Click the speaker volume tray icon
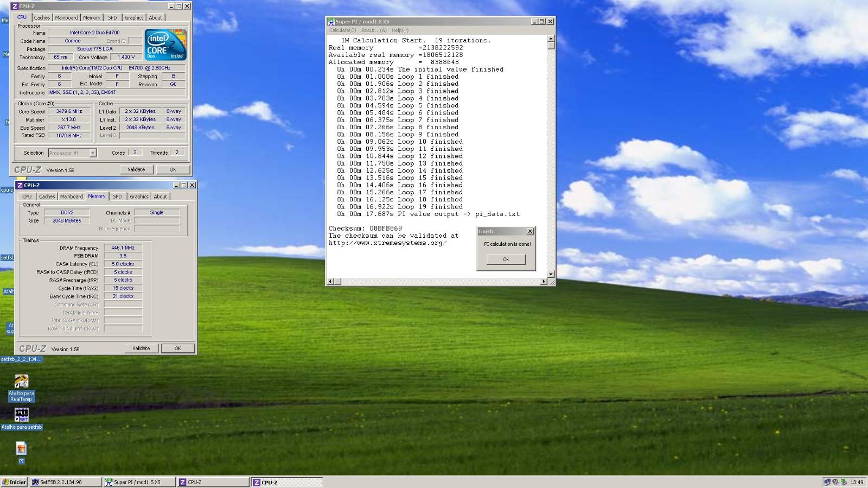This screenshot has height=488, width=868. (835, 482)
